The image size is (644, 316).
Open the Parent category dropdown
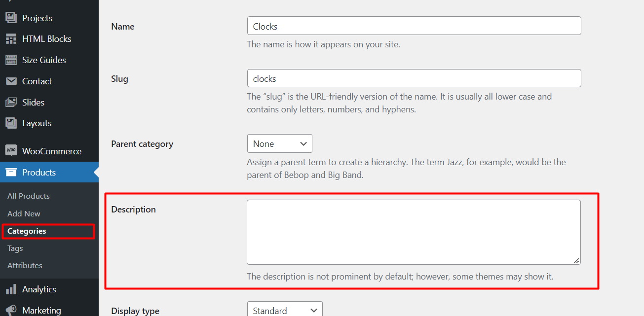click(x=279, y=143)
